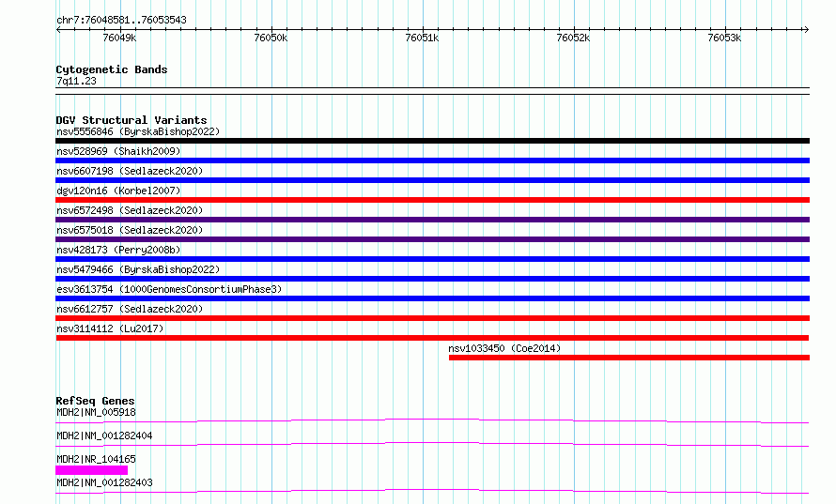Click the nsv428173 Perry2008b blue bar
836x504 pixels.
(432, 259)
